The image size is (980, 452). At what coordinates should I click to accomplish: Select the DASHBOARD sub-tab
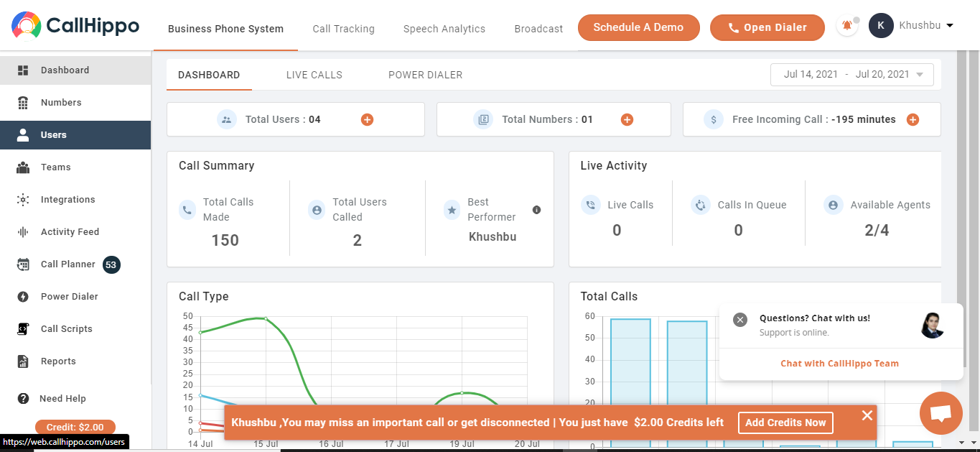pyautogui.click(x=209, y=75)
